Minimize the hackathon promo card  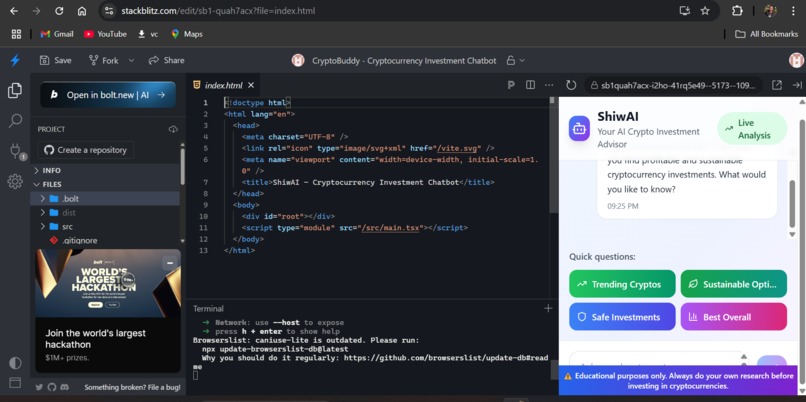click(170, 263)
